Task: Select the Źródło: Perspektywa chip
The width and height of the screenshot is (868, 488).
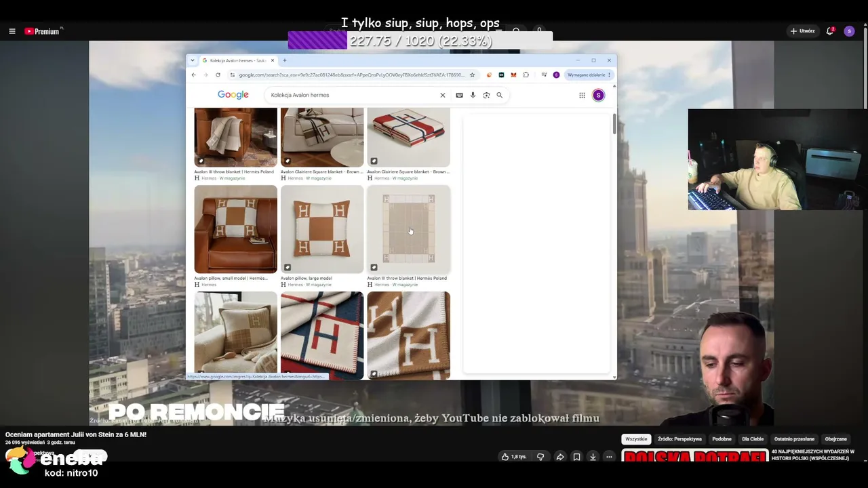Action: [679, 439]
